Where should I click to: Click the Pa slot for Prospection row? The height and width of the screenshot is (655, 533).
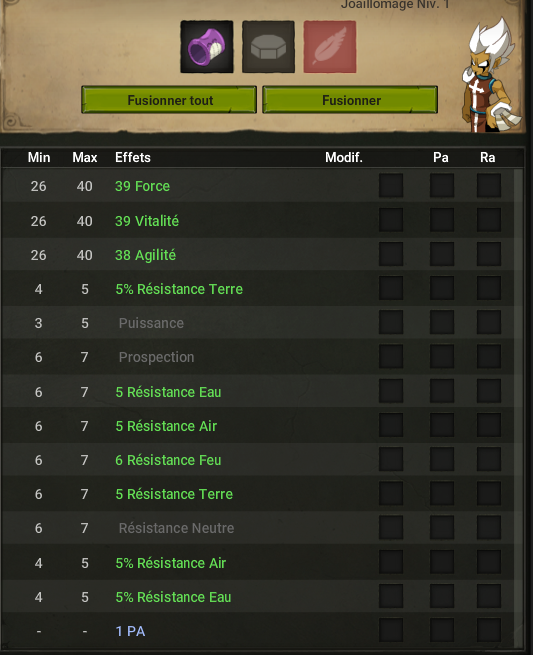tap(442, 357)
